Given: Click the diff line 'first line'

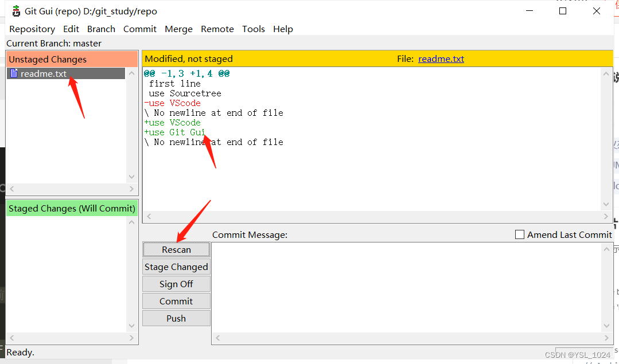Looking at the screenshot, I should pyautogui.click(x=175, y=84).
